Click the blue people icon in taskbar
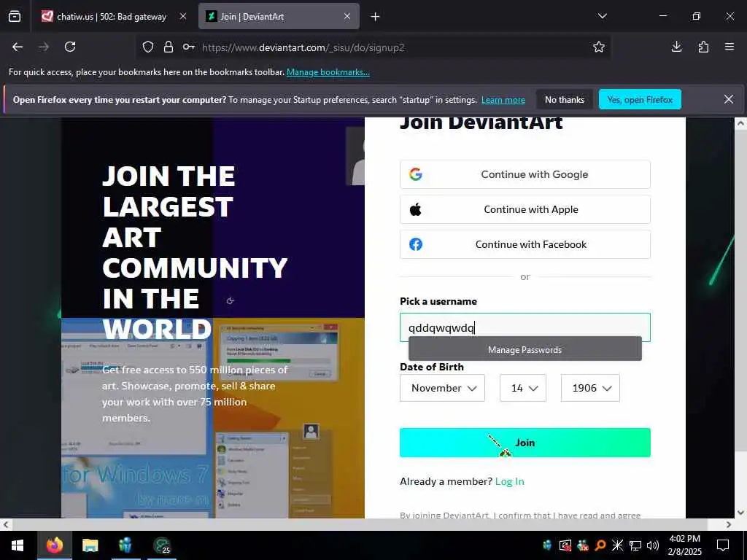 (125, 545)
